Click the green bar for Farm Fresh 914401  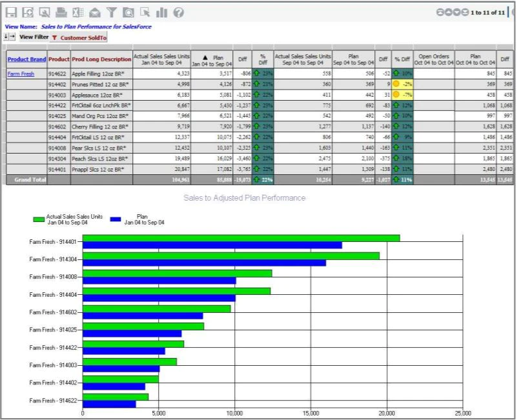click(241, 238)
